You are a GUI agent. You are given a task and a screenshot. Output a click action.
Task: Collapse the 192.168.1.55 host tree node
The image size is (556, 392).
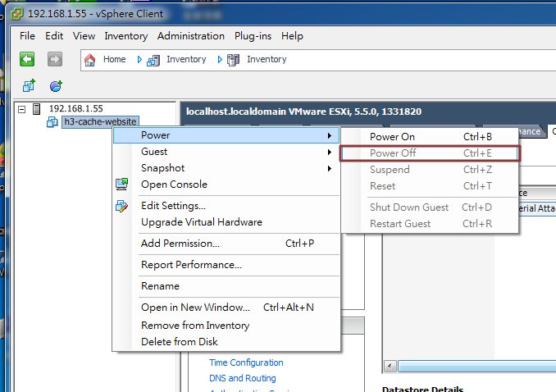[22, 109]
